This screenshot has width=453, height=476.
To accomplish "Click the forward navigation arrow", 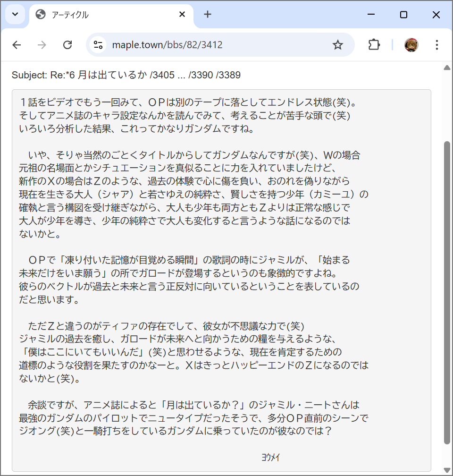I will tap(42, 45).
